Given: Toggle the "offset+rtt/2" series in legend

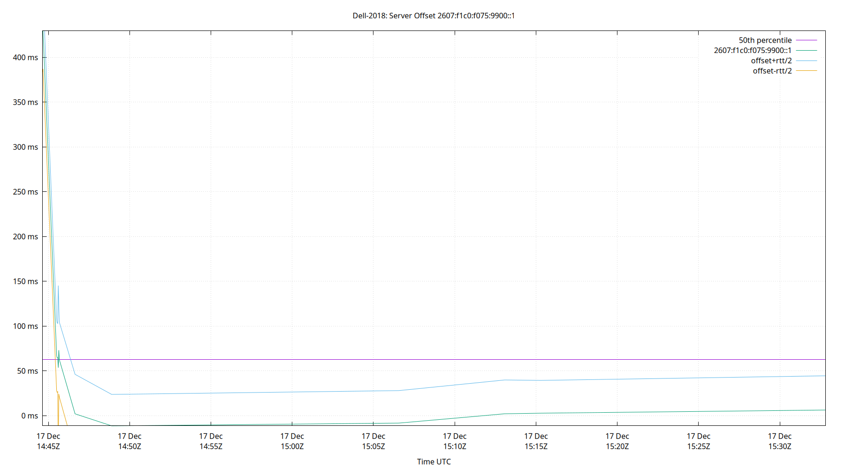Looking at the screenshot, I should coord(772,60).
